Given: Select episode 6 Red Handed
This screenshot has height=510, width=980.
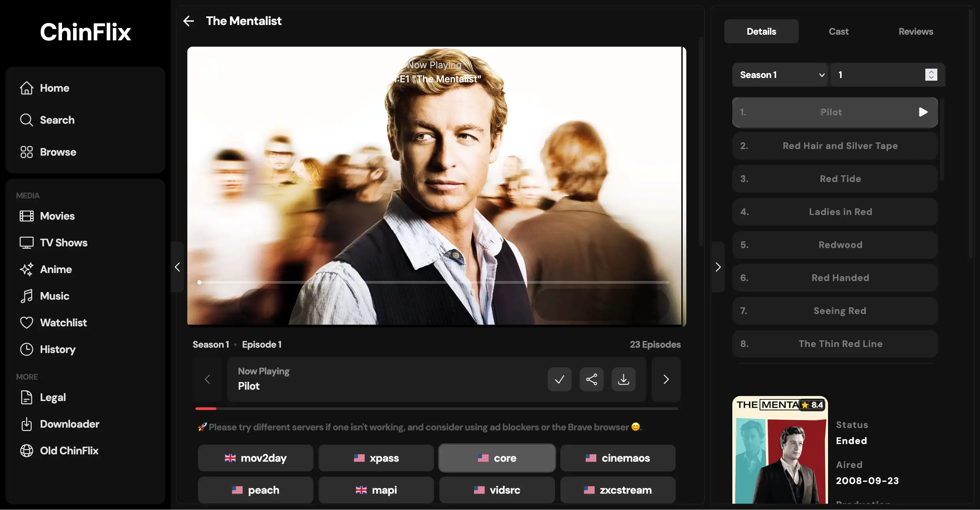Looking at the screenshot, I should (x=835, y=278).
